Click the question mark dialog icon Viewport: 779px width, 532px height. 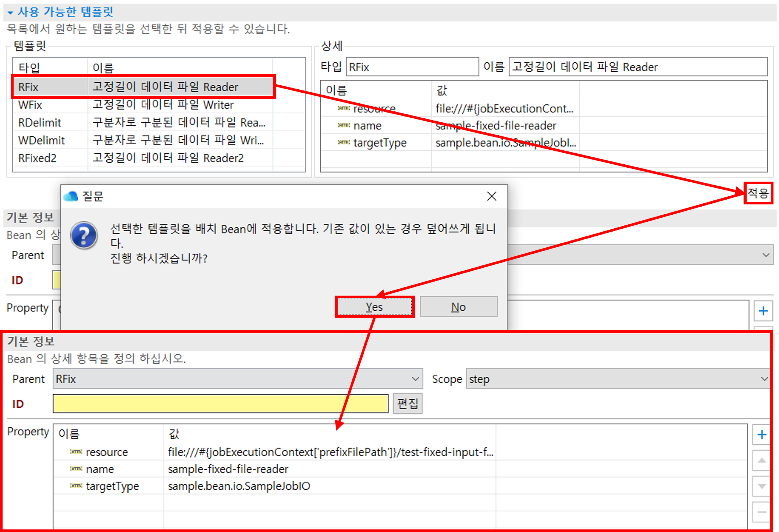point(84,236)
